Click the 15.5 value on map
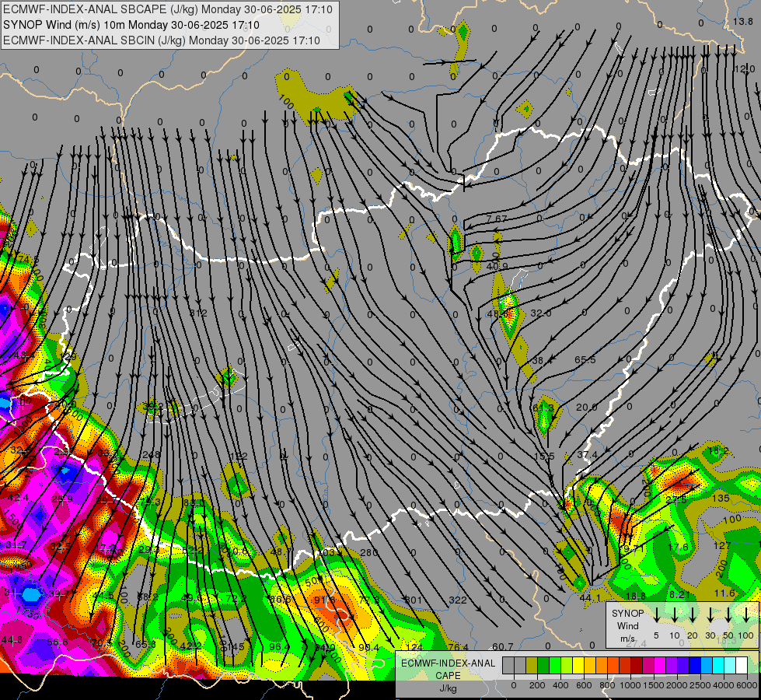The width and height of the screenshot is (761, 700). (544, 456)
